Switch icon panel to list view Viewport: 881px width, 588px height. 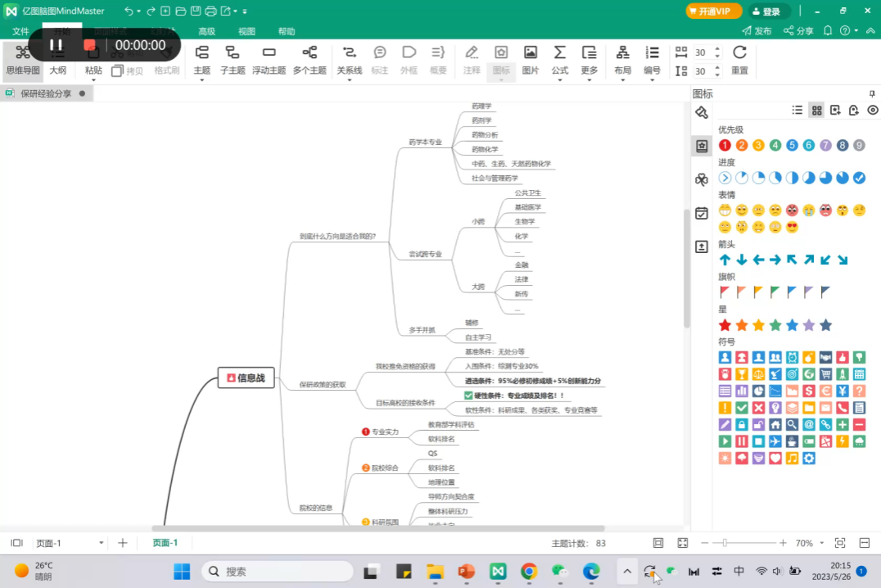(x=797, y=110)
